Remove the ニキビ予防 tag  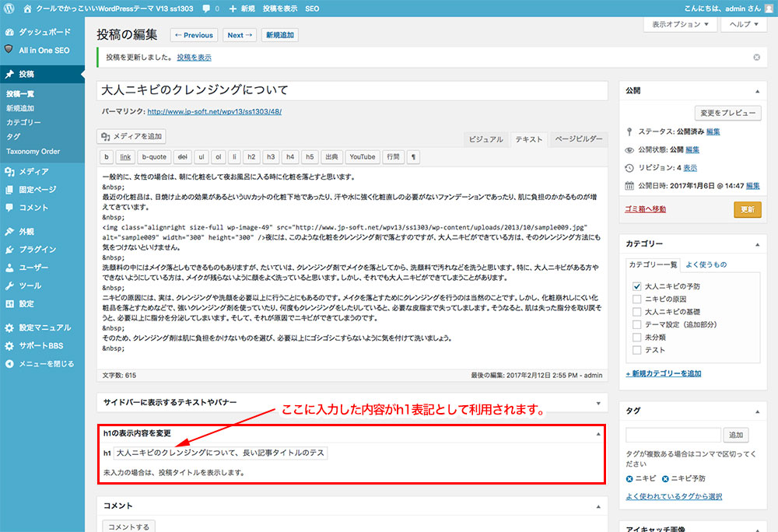(x=665, y=479)
